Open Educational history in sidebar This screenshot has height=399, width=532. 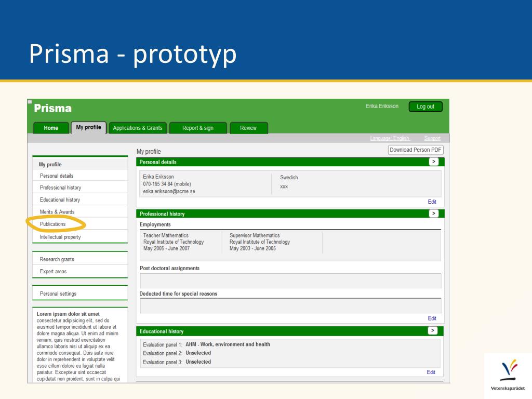click(80, 200)
